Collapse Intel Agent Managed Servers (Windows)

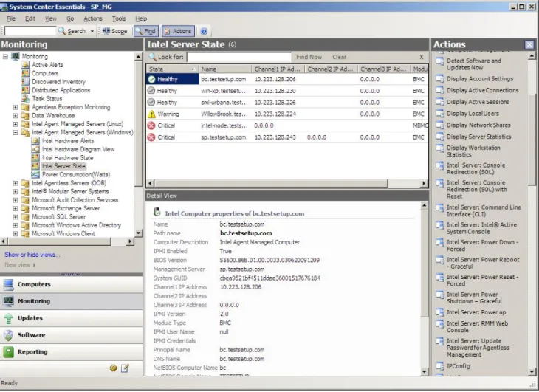tap(16, 133)
